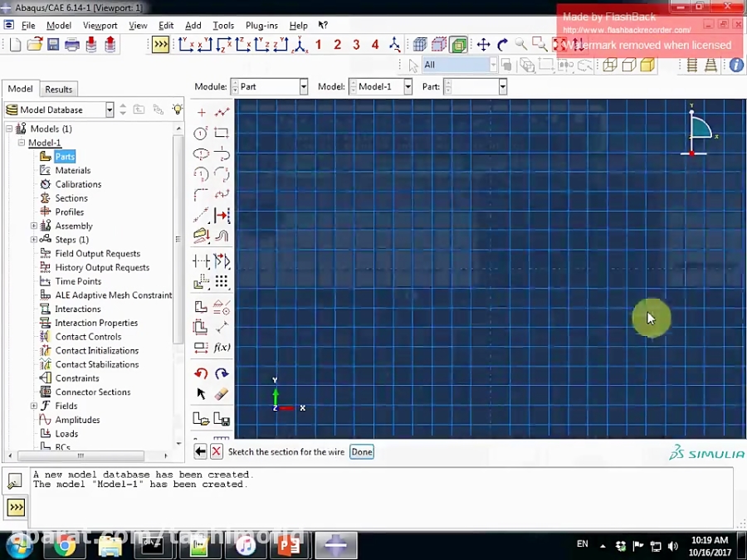Image resolution: width=747 pixels, height=560 pixels.
Task: Open the Tools menu
Action: click(x=223, y=25)
